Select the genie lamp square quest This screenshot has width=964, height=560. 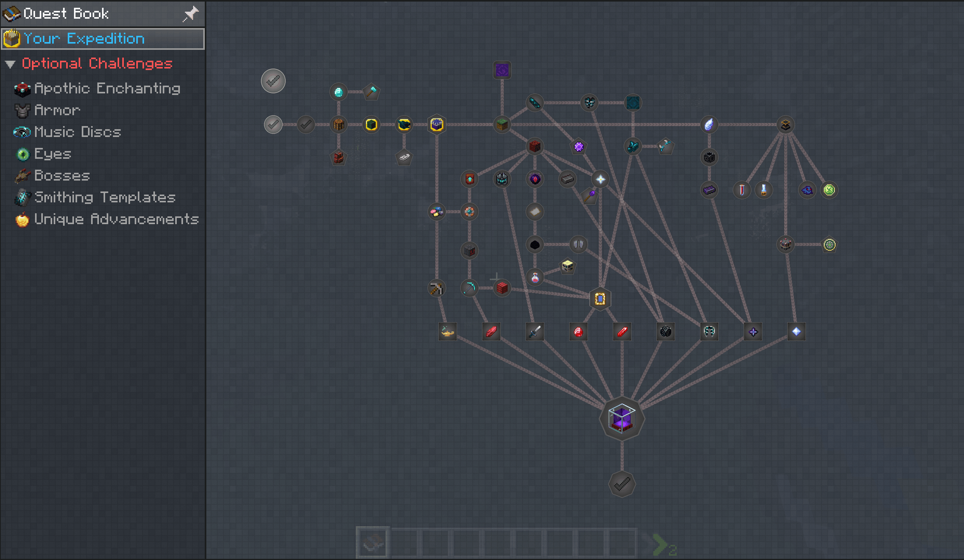tap(447, 332)
